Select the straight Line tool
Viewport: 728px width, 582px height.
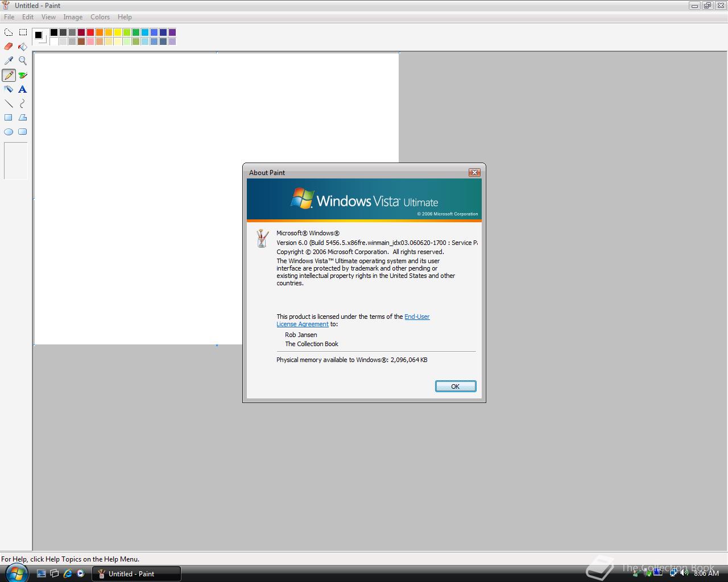pyautogui.click(x=9, y=103)
